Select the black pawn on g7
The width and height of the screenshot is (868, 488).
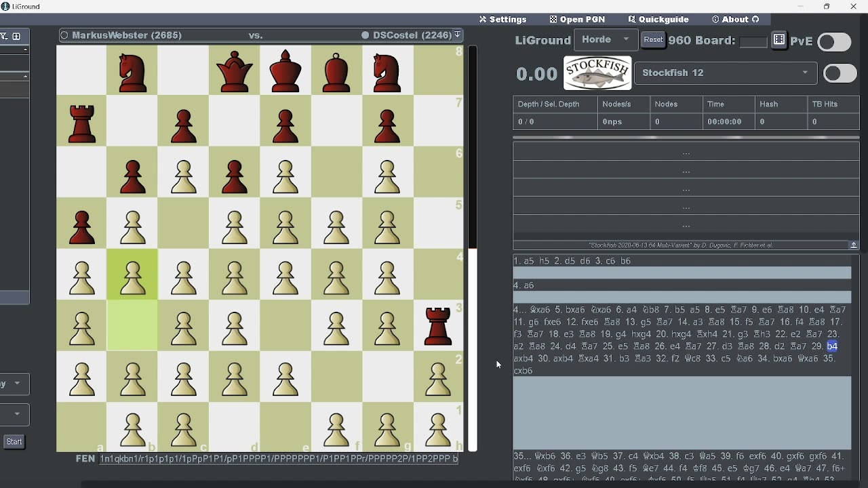[388, 125]
